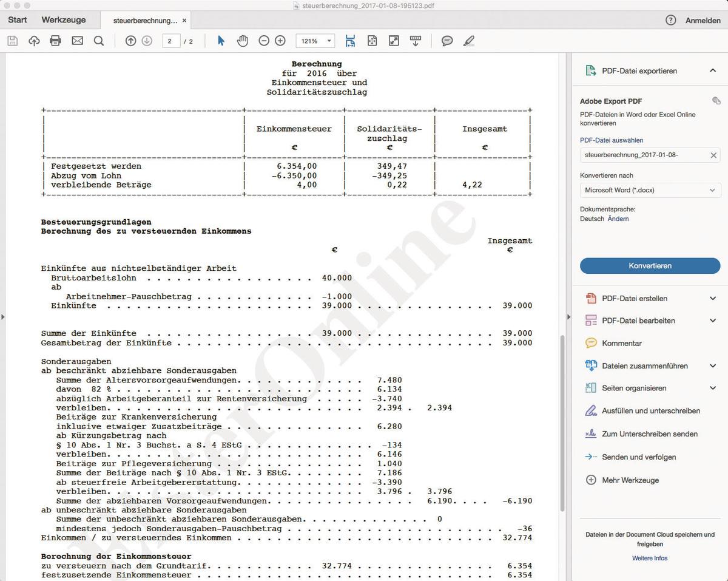The width and height of the screenshot is (728, 581).
Task: Expand PDF-Datei bearbeiten options
Action: [x=713, y=321]
